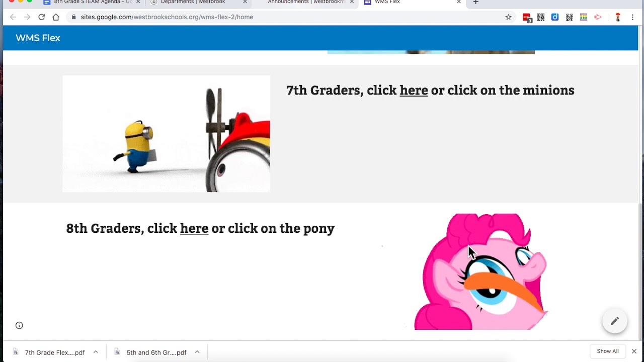Close the Announcements tab
The height and width of the screenshot is (362, 644).
click(x=352, y=2)
